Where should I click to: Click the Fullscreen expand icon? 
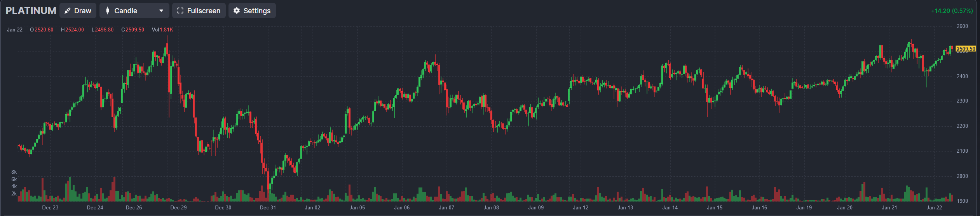pyautogui.click(x=180, y=11)
